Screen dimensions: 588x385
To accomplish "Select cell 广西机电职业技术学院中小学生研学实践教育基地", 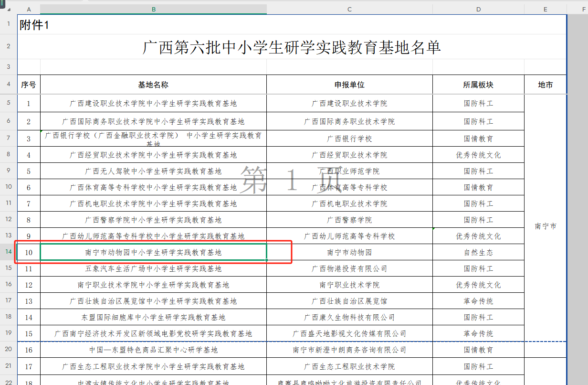I will click(x=153, y=203).
